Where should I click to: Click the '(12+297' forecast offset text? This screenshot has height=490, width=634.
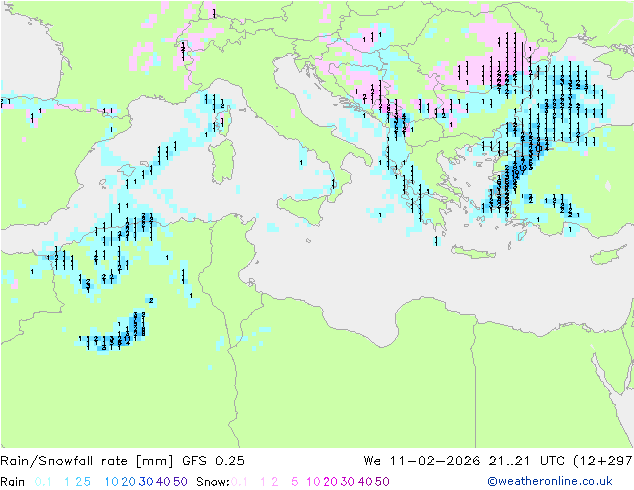click(603, 461)
